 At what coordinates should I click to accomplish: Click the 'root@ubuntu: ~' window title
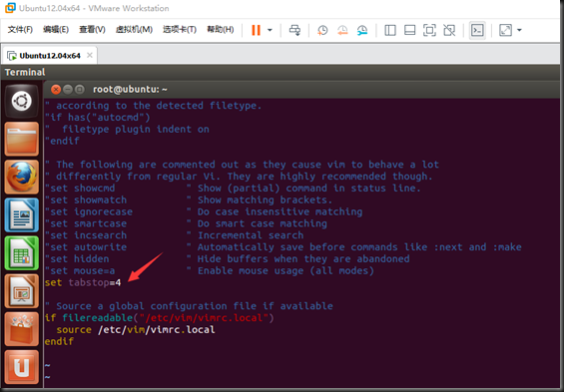[x=130, y=89]
